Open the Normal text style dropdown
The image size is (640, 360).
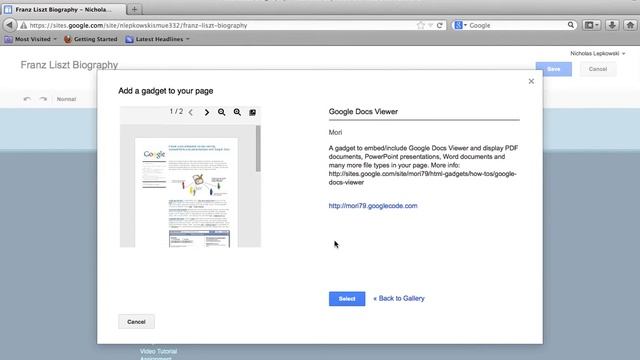coord(66,99)
